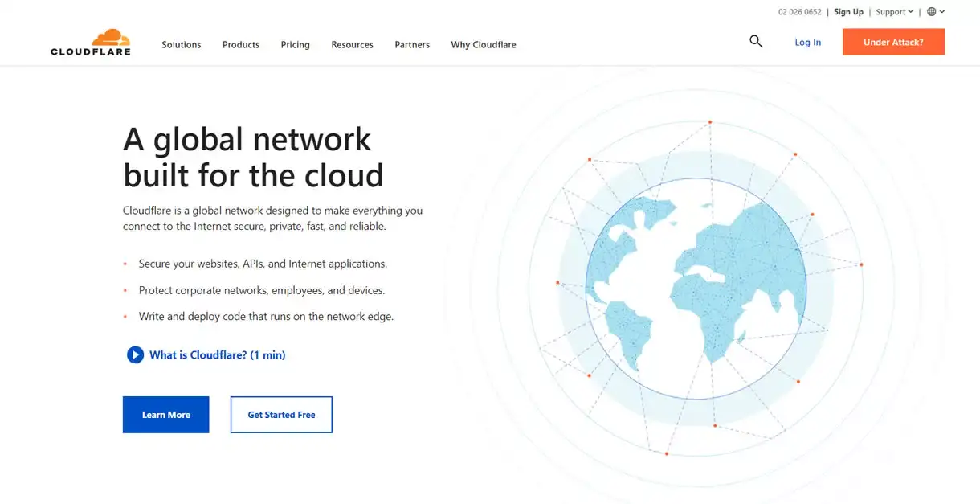The width and height of the screenshot is (980, 504).
Task: Open the Solutions menu
Action: pos(181,45)
